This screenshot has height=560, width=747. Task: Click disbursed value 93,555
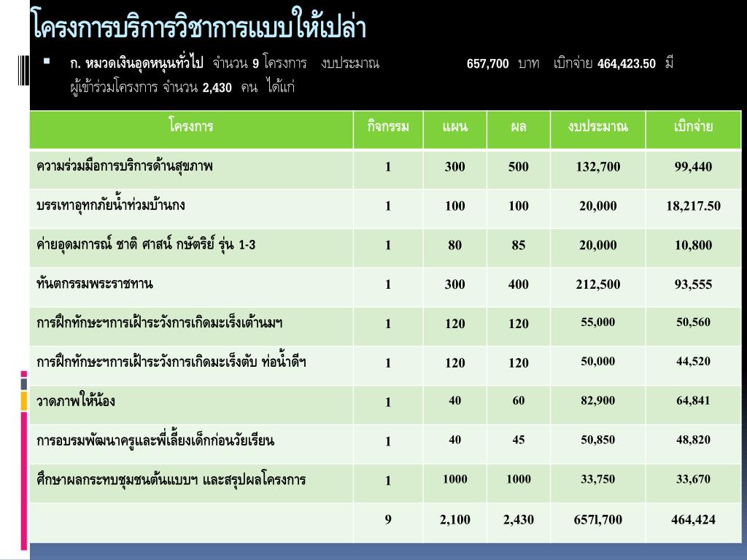[693, 284]
